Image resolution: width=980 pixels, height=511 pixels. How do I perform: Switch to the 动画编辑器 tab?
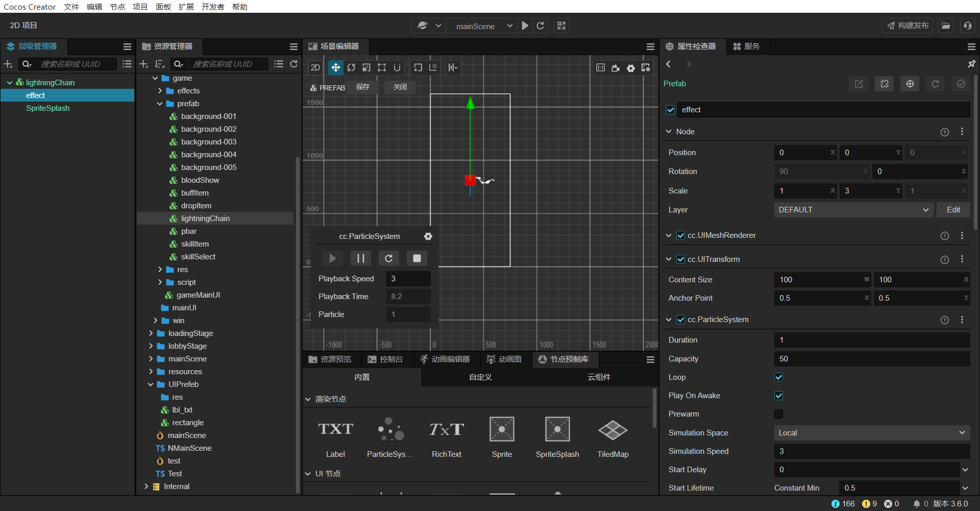[445, 359]
